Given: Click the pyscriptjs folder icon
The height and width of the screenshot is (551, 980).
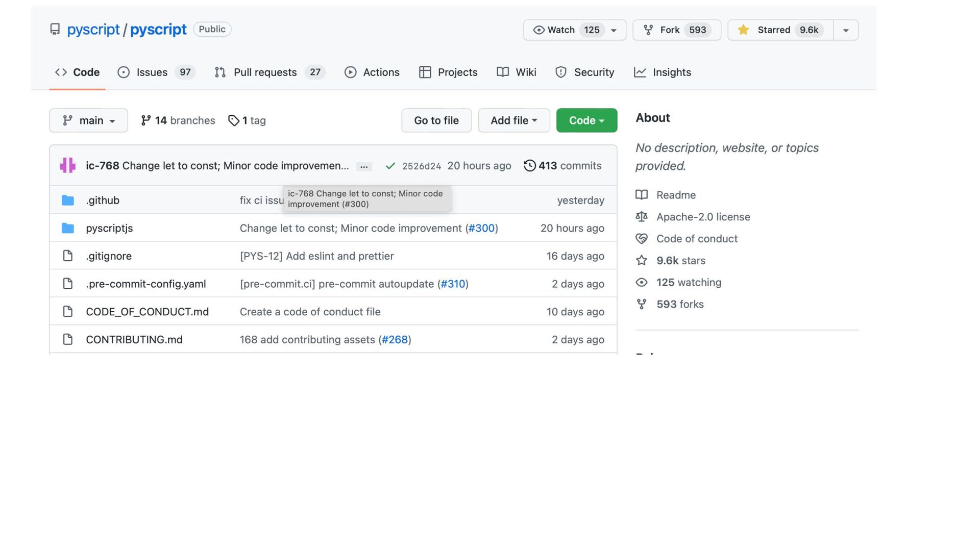Looking at the screenshot, I should [67, 228].
